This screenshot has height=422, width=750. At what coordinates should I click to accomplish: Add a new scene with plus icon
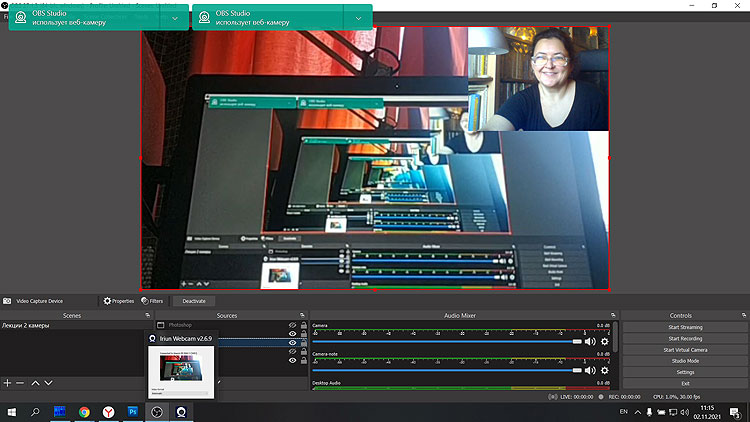click(7, 383)
